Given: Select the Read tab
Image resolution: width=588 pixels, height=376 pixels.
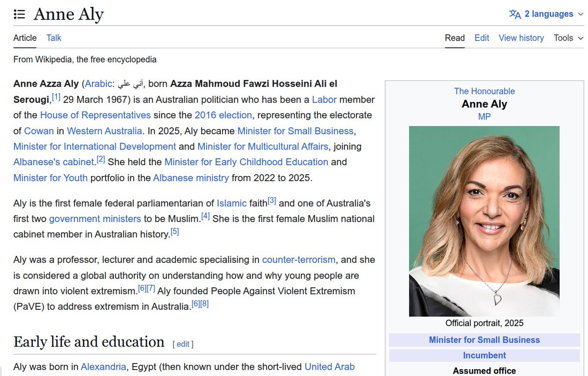Looking at the screenshot, I should [x=455, y=38].
